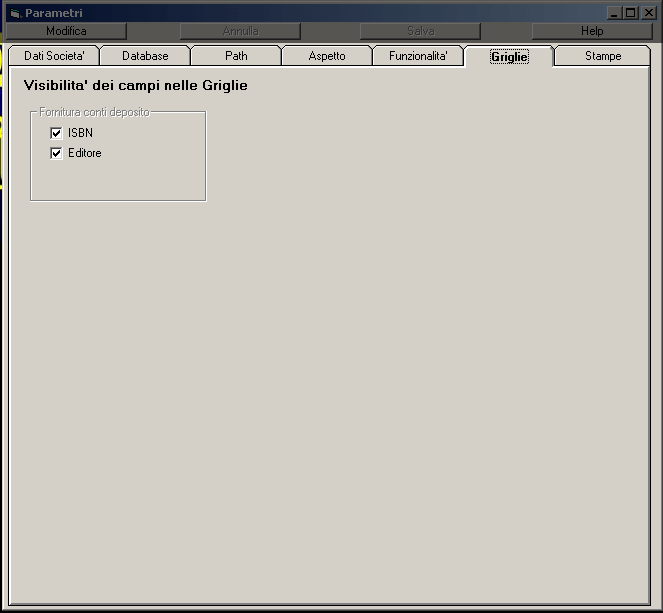Click the Parametri window title icon
The image size is (663, 613).
point(15,14)
